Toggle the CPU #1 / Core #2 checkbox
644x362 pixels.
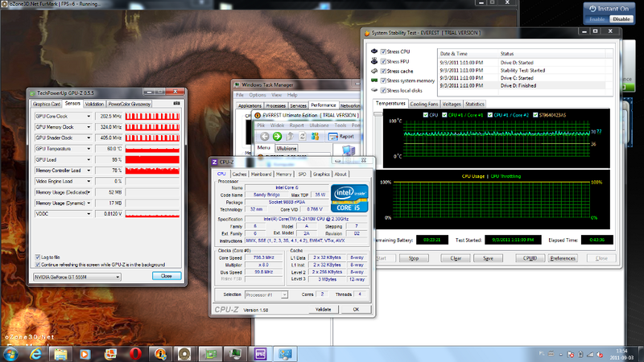point(490,115)
